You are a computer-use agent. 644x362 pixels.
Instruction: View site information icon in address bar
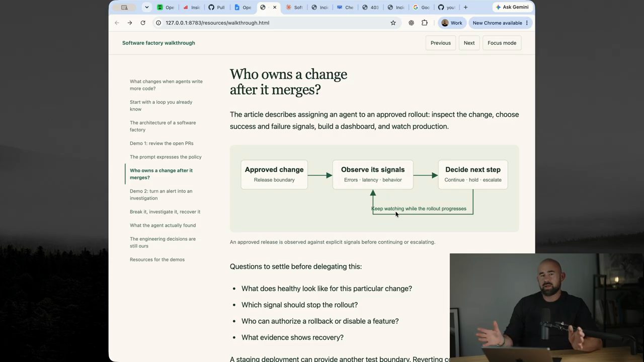tap(158, 23)
